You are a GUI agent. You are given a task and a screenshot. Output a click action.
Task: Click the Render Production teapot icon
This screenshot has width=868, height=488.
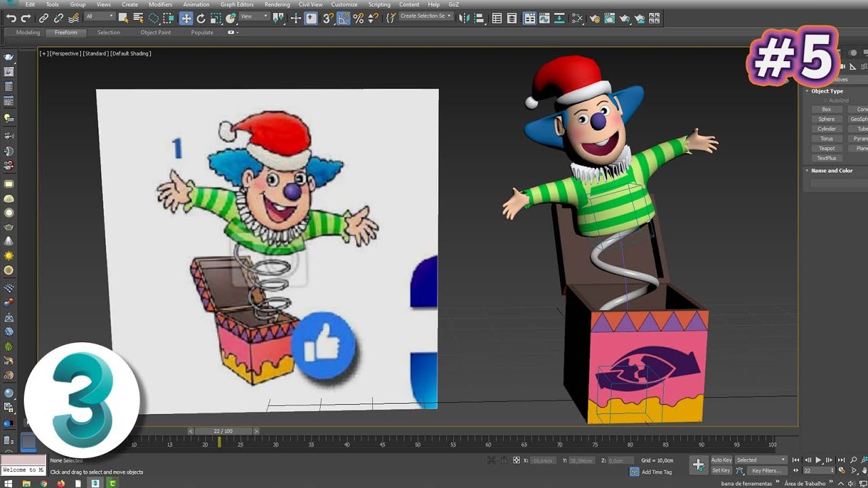tap(625, 18)
